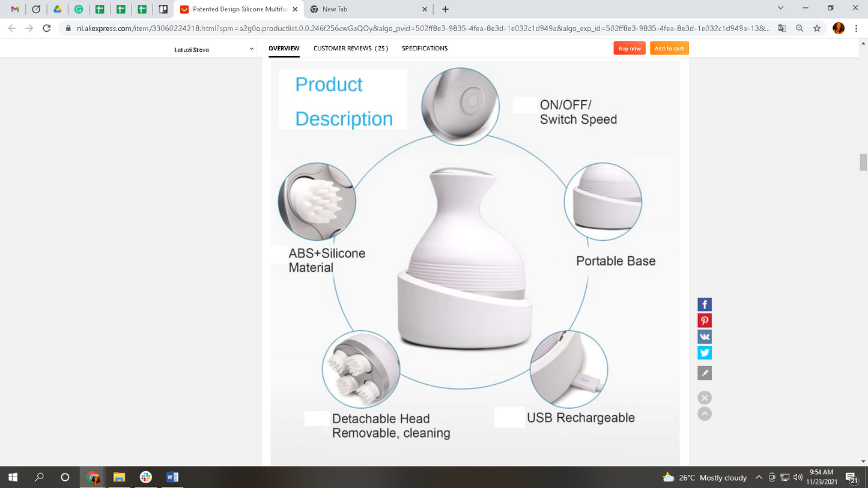Switch to Customer Reviews tab
This screenshot has width=868, height=488.
[x=351, y=48]
